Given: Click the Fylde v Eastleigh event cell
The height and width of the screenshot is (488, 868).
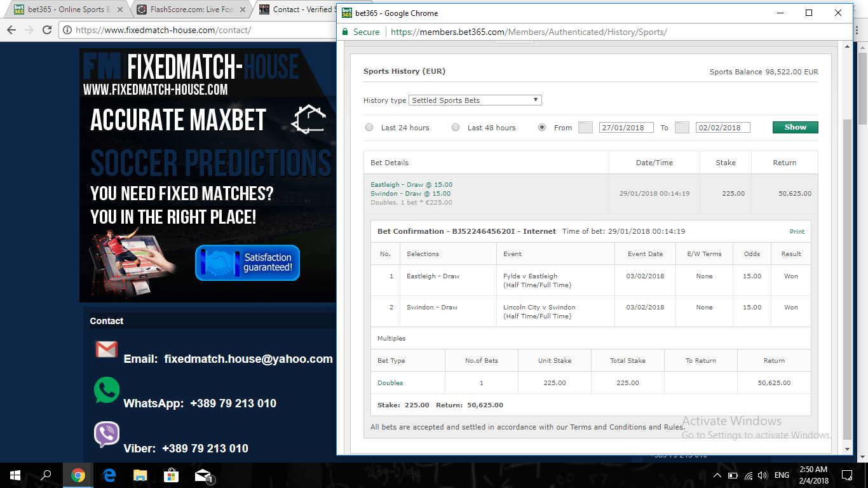Looking at the screenshot, I should (555, 280).
